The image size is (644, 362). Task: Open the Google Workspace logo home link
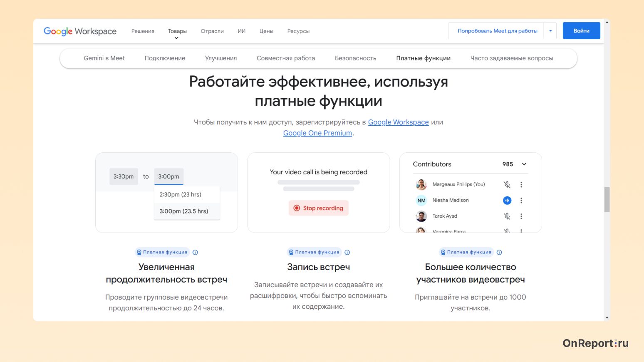pyautogui.click(x=80, y=31)
